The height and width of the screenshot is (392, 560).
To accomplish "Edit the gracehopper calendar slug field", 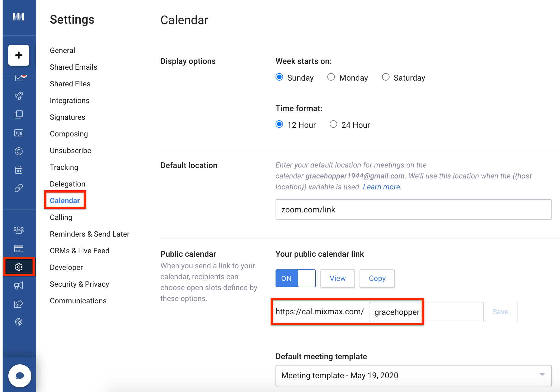I will click(396, 311).
